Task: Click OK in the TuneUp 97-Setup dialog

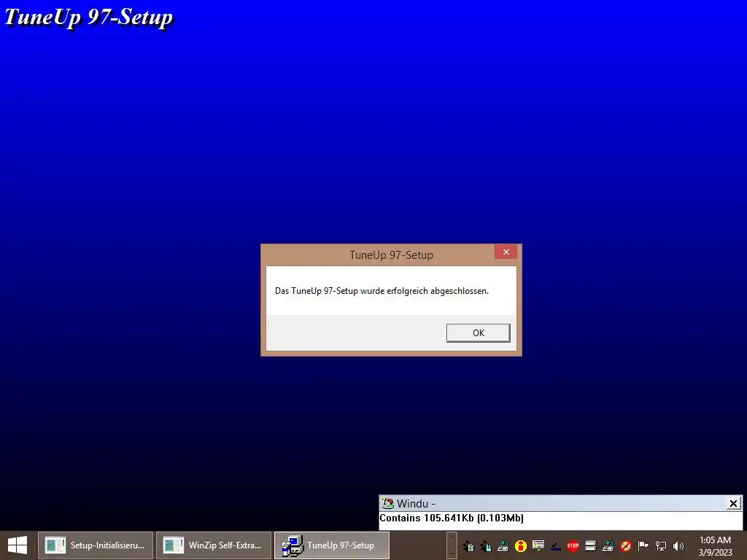Action: [x=478, y=332]
